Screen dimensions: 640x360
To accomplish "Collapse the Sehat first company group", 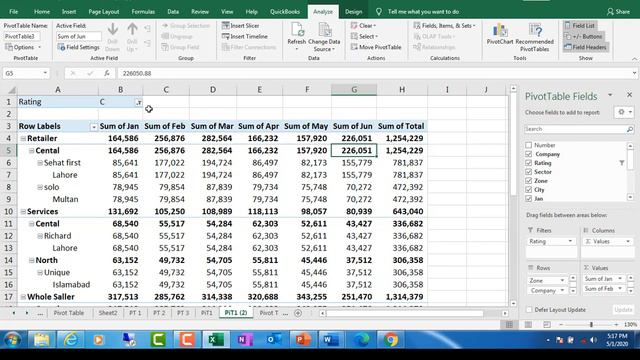I will (x=40, y=163).
